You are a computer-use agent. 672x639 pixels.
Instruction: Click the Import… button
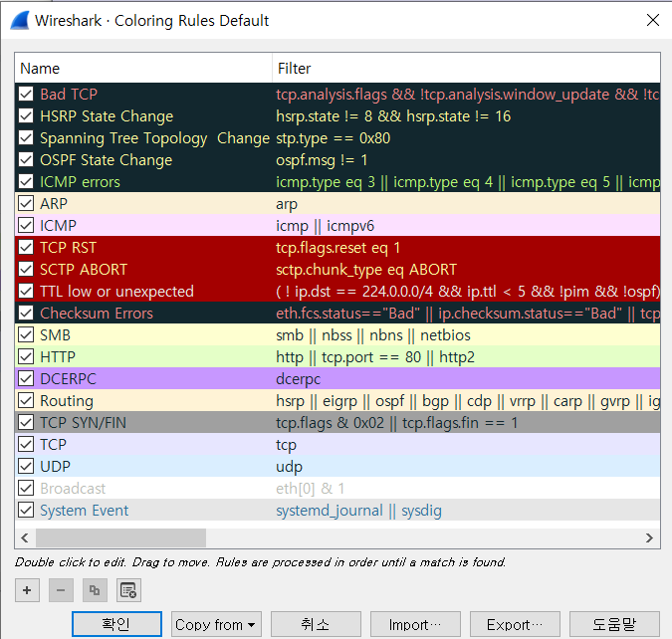[415, 624]
